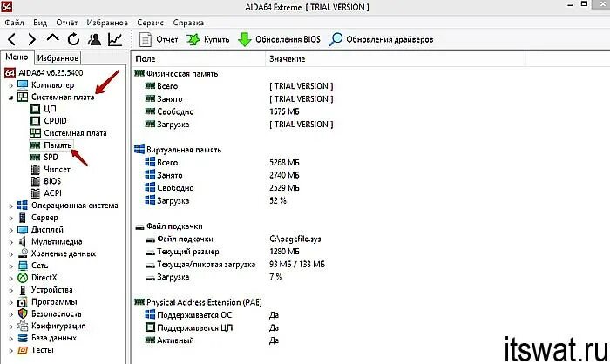Select the Чипсет tree item
Screen dimensions: 610x364
[57, 169]
